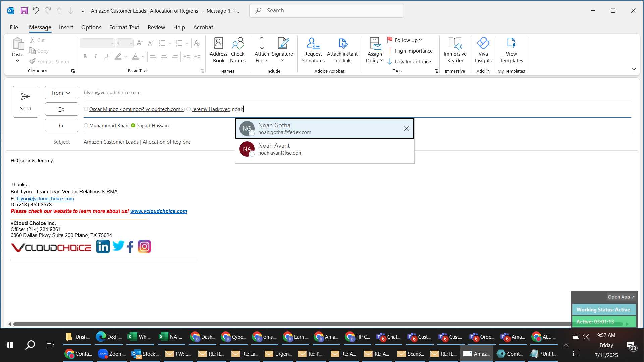
Task: Open www.vcloudchoice.com website link
Action: 159,211
